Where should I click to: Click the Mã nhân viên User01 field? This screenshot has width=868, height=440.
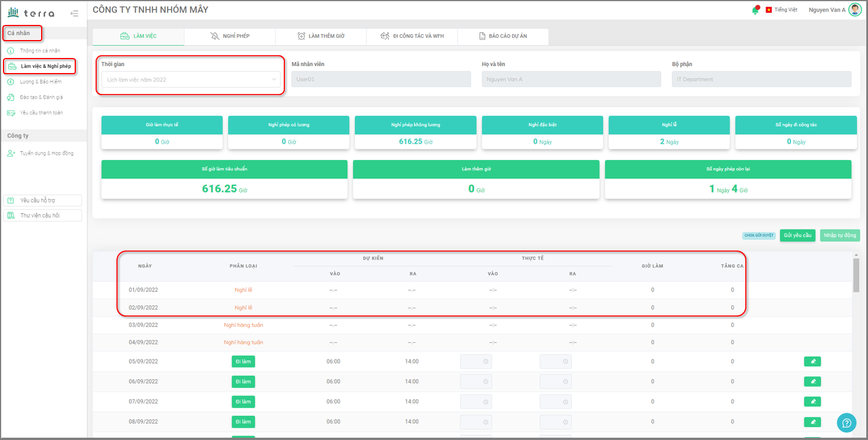click(x=381, y=79)
